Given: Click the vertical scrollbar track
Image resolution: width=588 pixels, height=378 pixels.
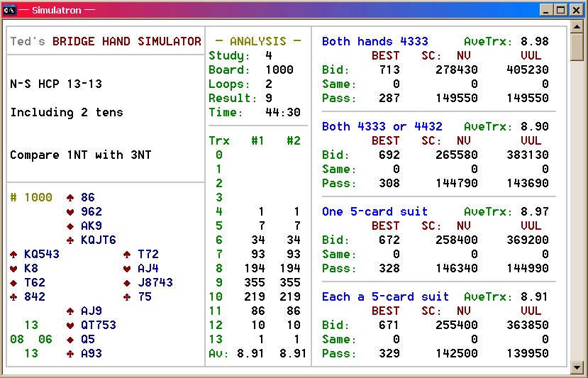Looking at the screenshot, I should coord(577,213).
